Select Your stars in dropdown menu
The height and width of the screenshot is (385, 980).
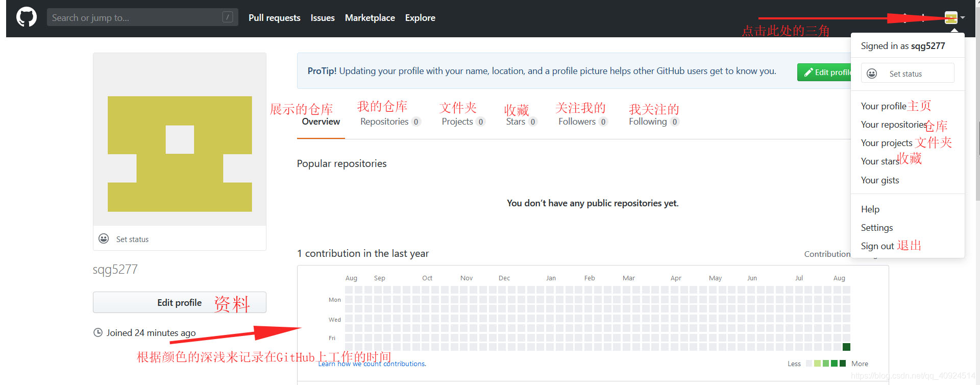point(880,161)
